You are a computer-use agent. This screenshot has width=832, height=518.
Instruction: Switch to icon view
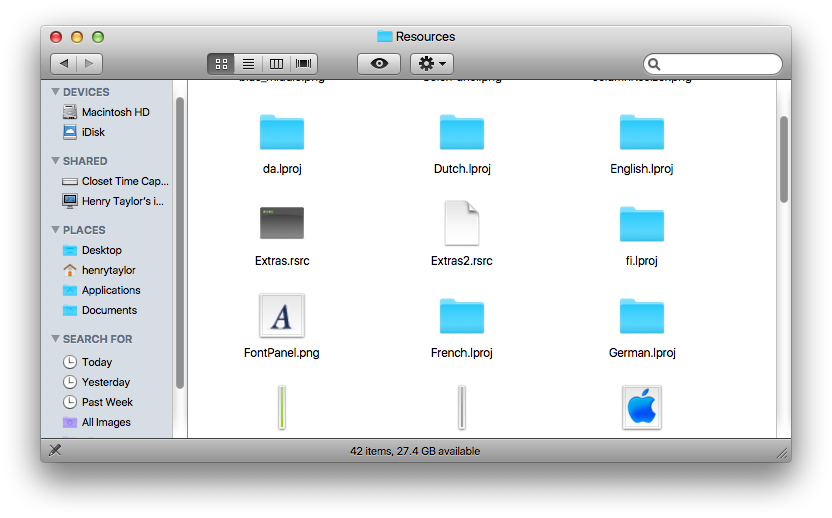221,64
